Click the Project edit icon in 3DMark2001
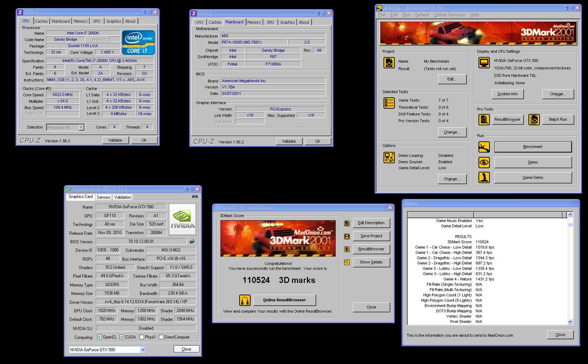This screenshot has width=588, height=364. (389, 63)
